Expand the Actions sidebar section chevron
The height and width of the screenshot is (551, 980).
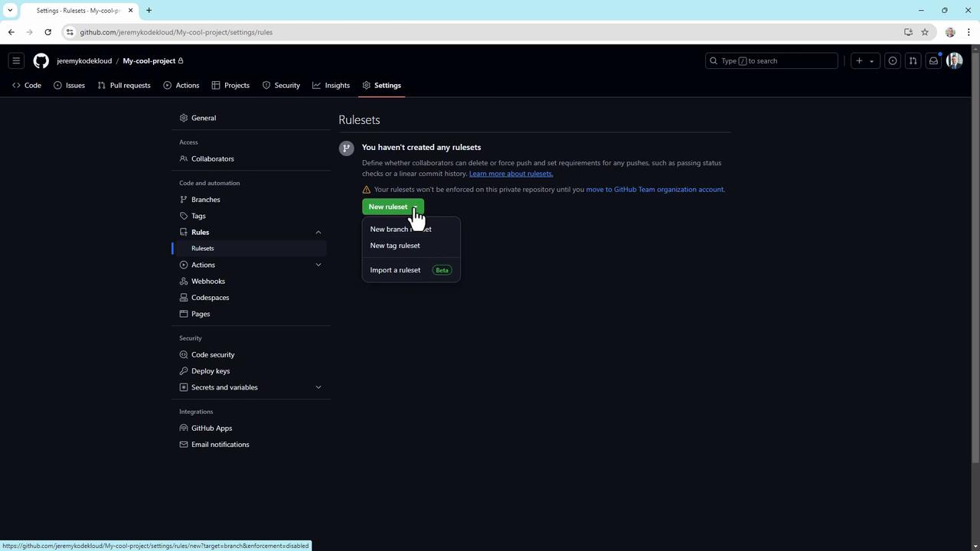[318, 265]
